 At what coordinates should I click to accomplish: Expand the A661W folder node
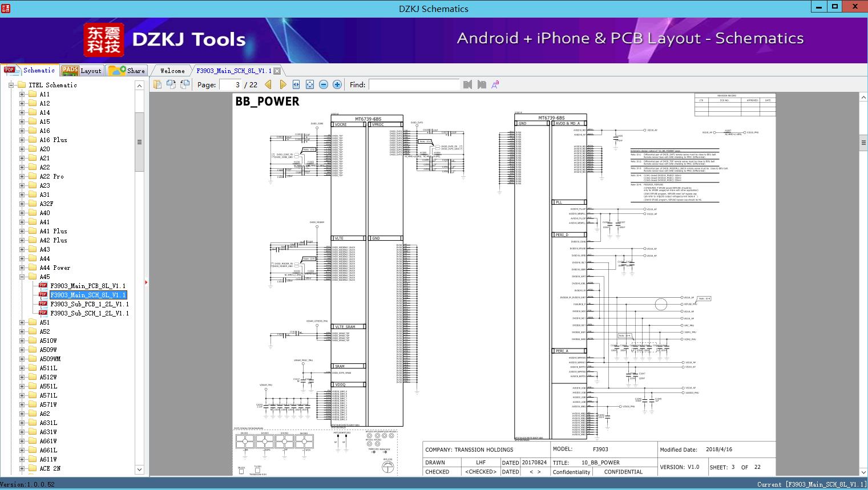click(22, 441)
